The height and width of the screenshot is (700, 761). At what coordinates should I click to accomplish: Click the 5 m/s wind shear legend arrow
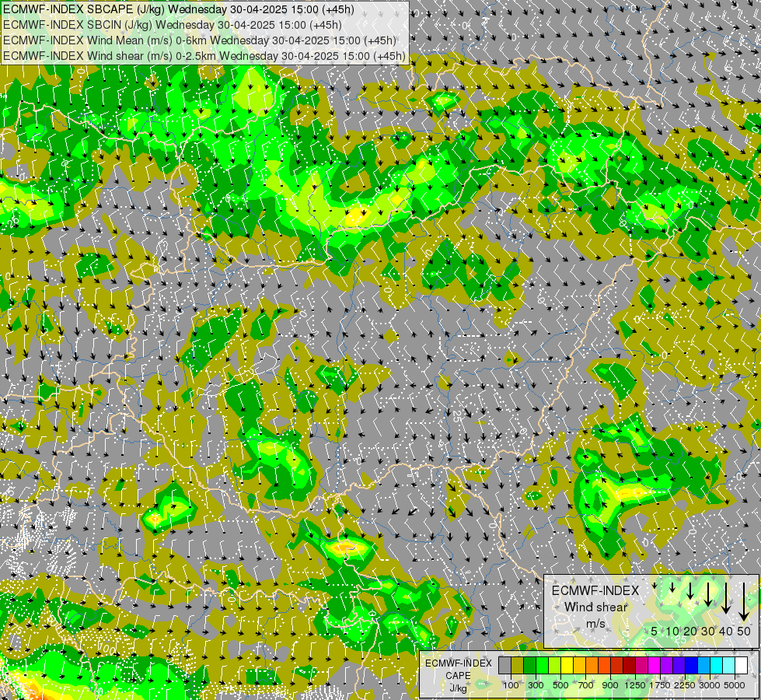[x=655, y=586]
